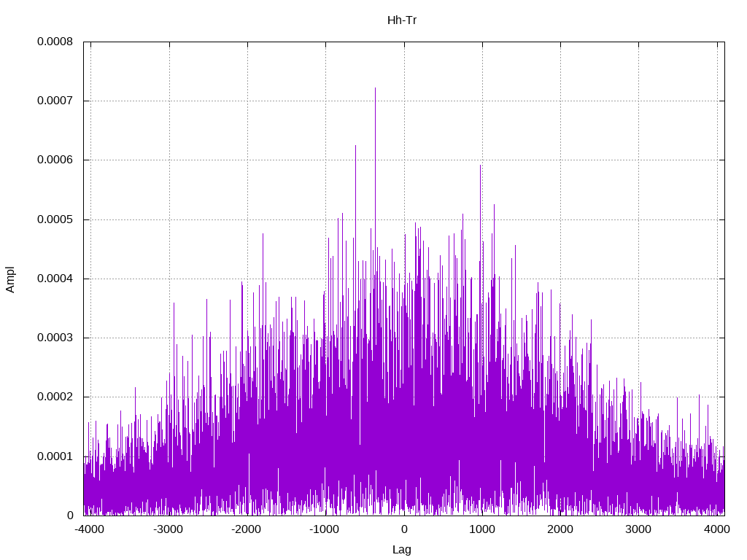This screenshot has width=747, height=560.
Task: Click the y-axis value 0.0004
Action: tap(55, 279)
